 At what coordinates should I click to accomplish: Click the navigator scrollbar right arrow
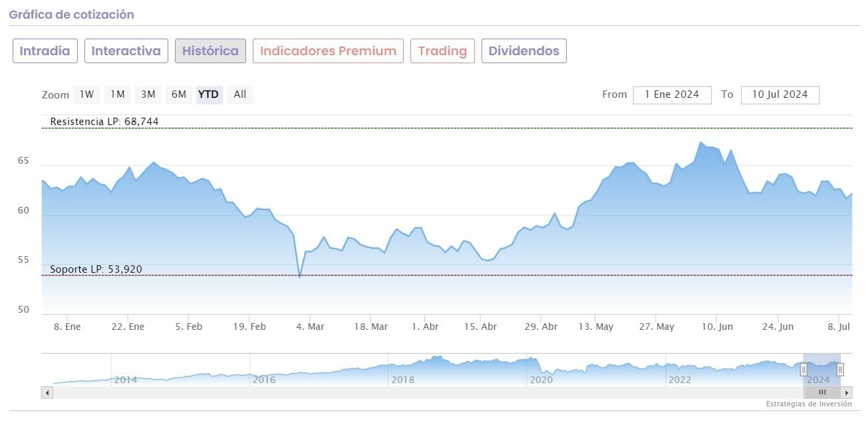(847, 392)
